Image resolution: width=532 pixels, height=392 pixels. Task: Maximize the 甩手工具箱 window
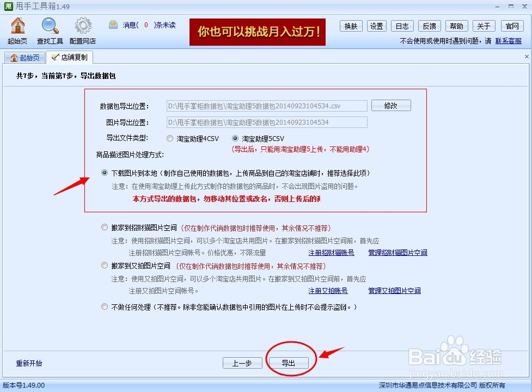pyautogui.click(x=511, y=6)
